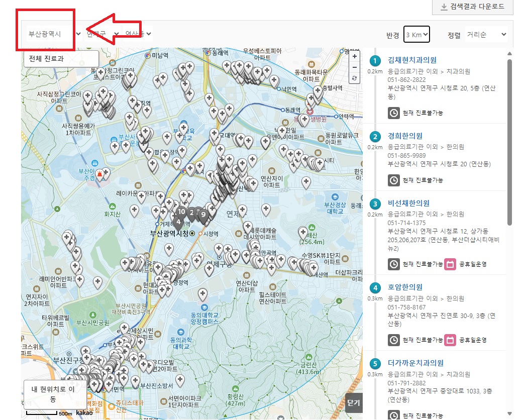This screenshot has height=420, width=525.
Task: Click the 동의대학교 양정캠퍼스 icon
Action: click(x=204, y=307)
